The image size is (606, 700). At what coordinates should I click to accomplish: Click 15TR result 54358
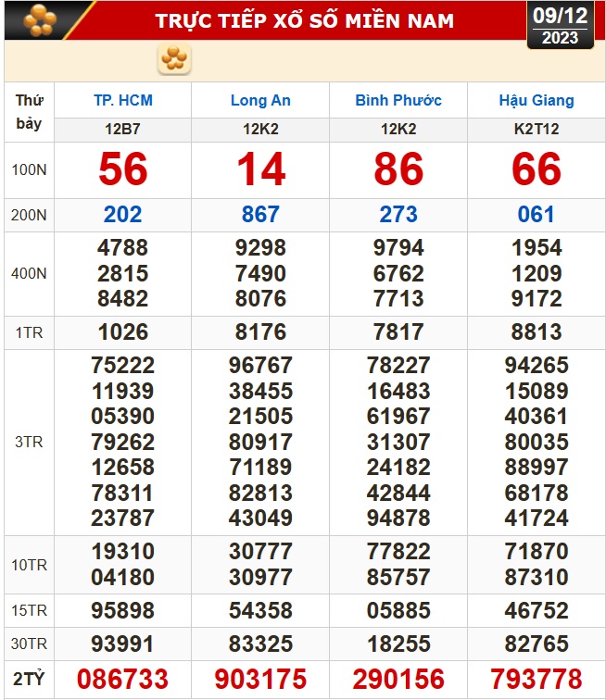point(260,610)
